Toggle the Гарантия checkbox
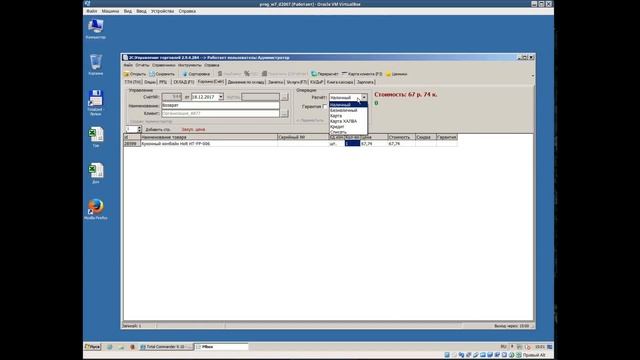Screen dimensions: 640x360 [x=325, y=107]
